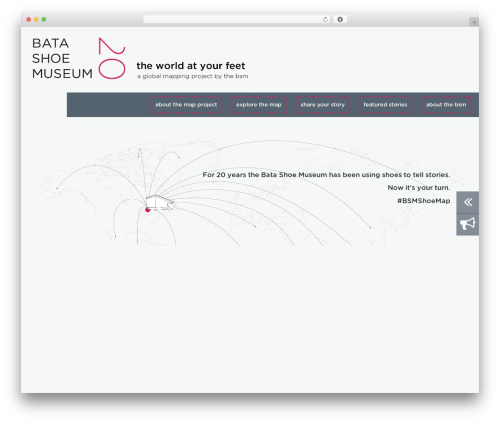Open 'about the bsm' menu item
Viewport: 500px width, 423px height.
(446, 105)
